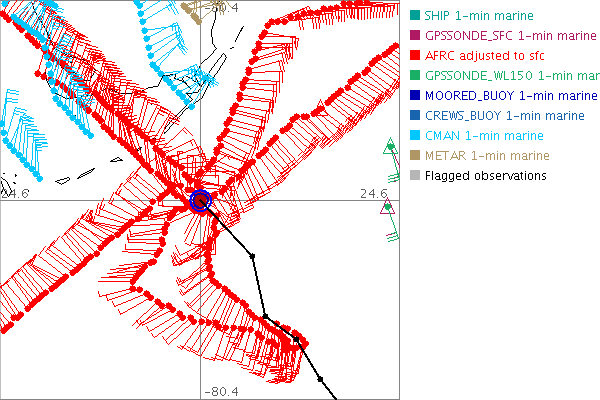
Task: Select 'AFRC adjusted to sfc' legend text
Action: click(x=487, y=55)
